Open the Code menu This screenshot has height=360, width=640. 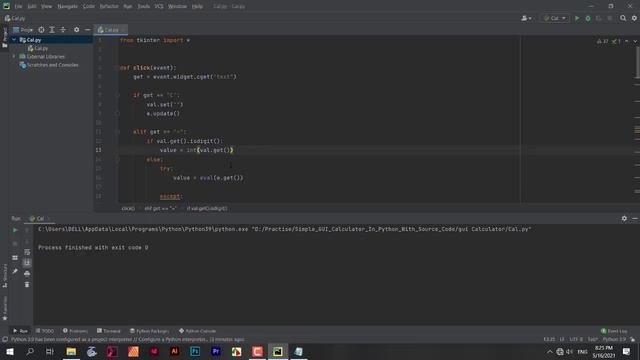[x=89, y=7]
